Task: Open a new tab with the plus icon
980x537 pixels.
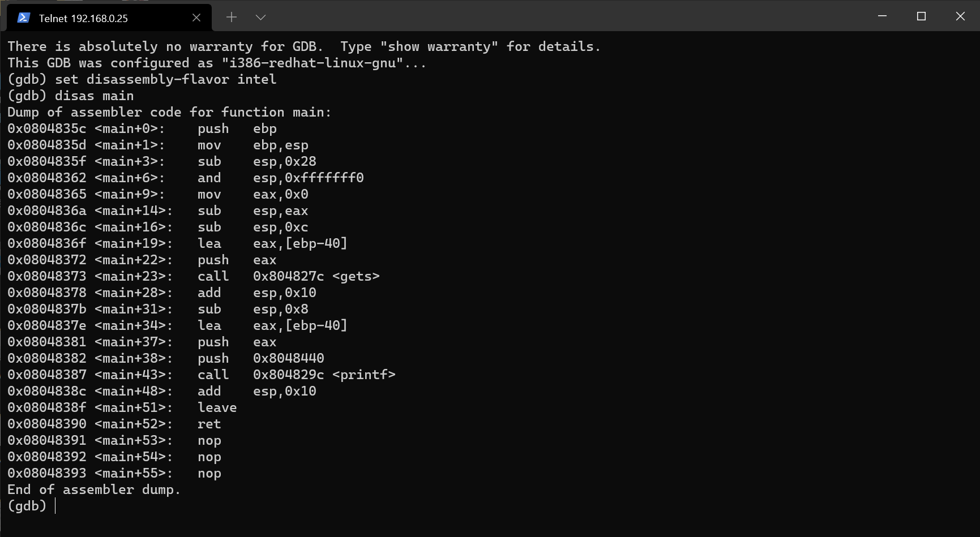Action: [x=232, y=17]
